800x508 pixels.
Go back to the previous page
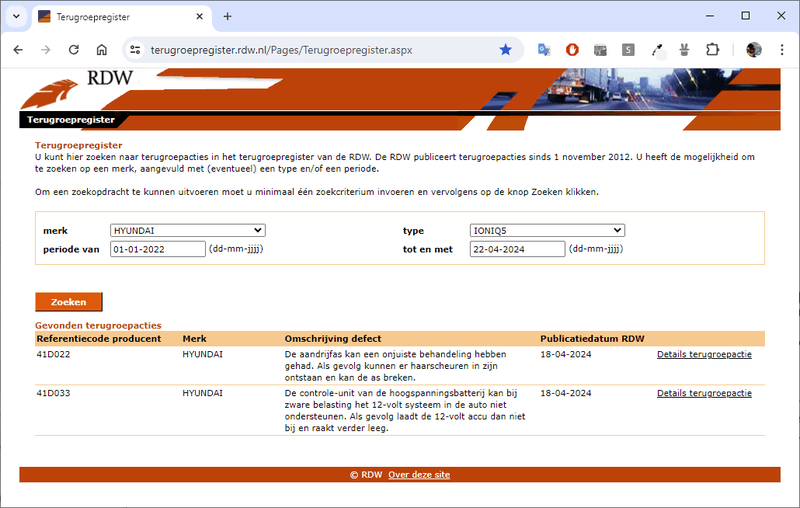[x=18, y=49]
